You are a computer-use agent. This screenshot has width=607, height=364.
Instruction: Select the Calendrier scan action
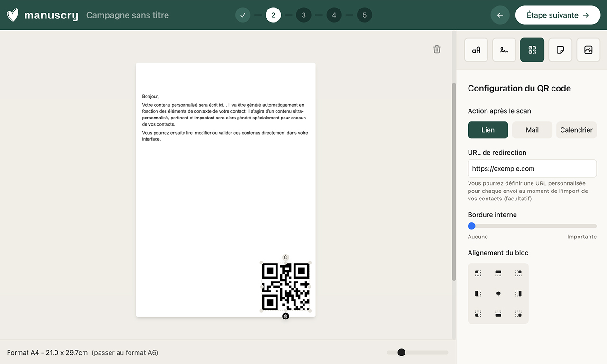tap(576, 130)
